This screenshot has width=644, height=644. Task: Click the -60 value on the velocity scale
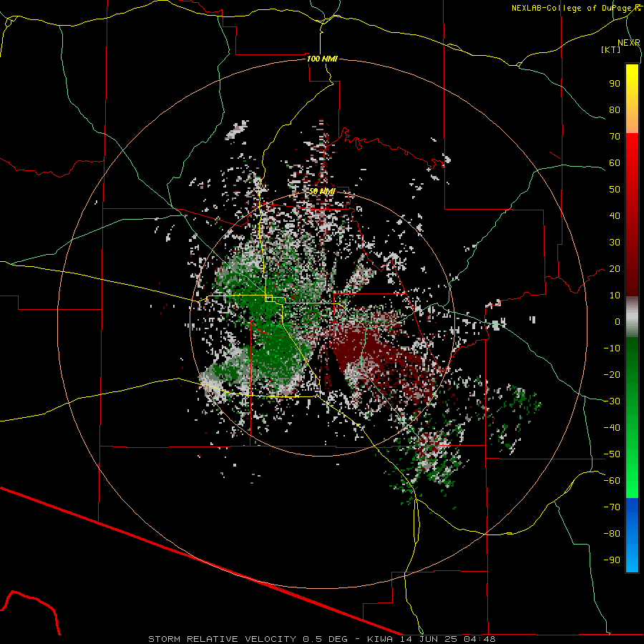(612, 481)
